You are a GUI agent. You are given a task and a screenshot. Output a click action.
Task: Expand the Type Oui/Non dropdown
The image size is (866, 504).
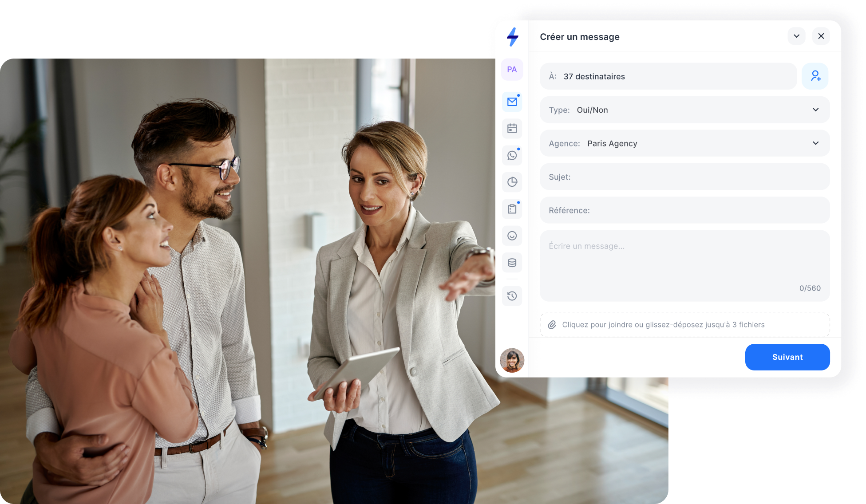[x=684, y=110]
